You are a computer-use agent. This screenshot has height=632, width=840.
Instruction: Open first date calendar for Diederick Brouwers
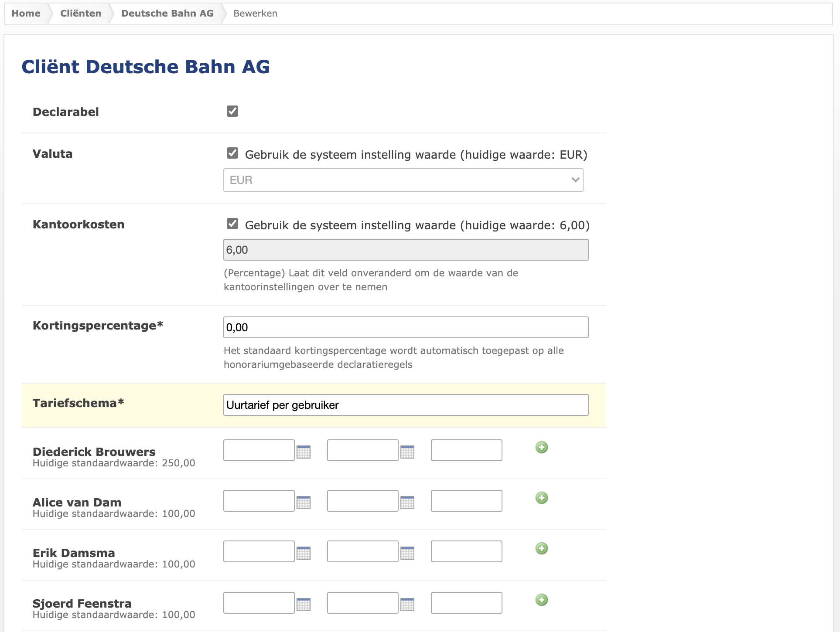point(304,452)
